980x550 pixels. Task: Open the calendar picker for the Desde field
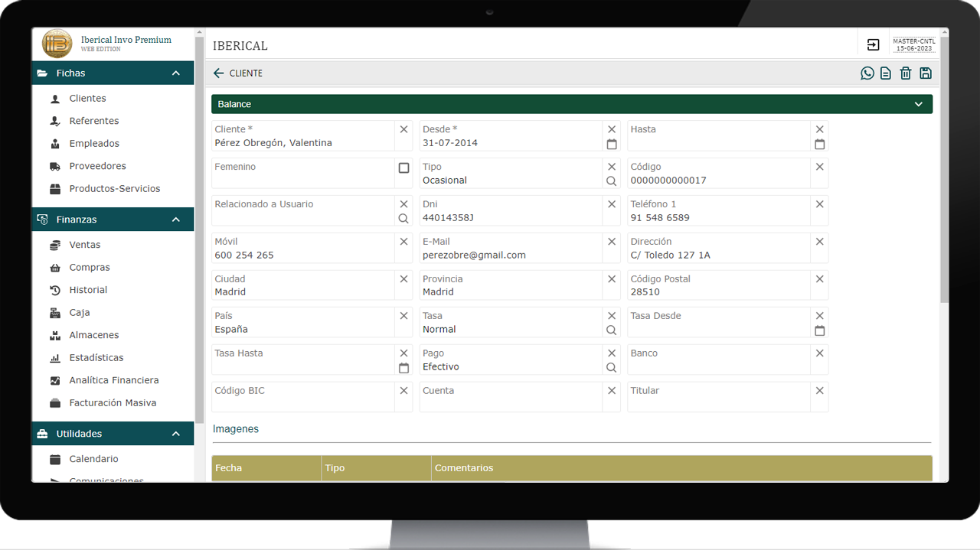[x=612, y=144]
